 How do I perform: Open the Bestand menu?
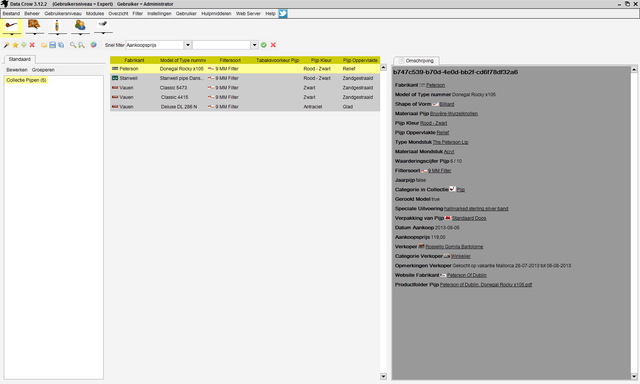tap(11, 13)
